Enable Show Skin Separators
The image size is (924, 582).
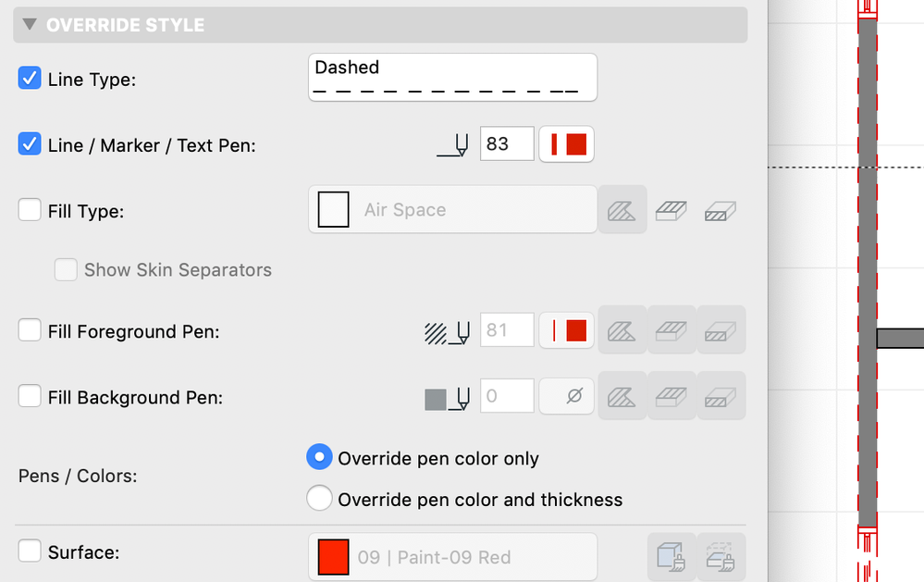[66, 269]
